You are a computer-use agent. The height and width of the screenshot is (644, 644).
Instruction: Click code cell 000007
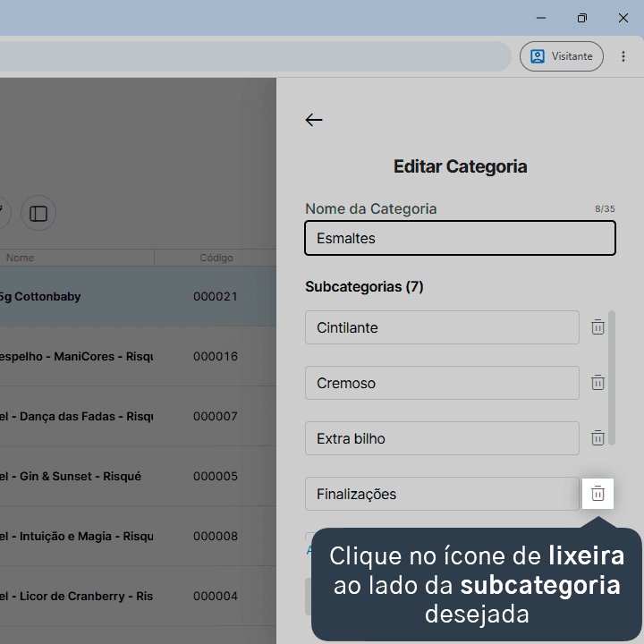(x=216, y=417)
